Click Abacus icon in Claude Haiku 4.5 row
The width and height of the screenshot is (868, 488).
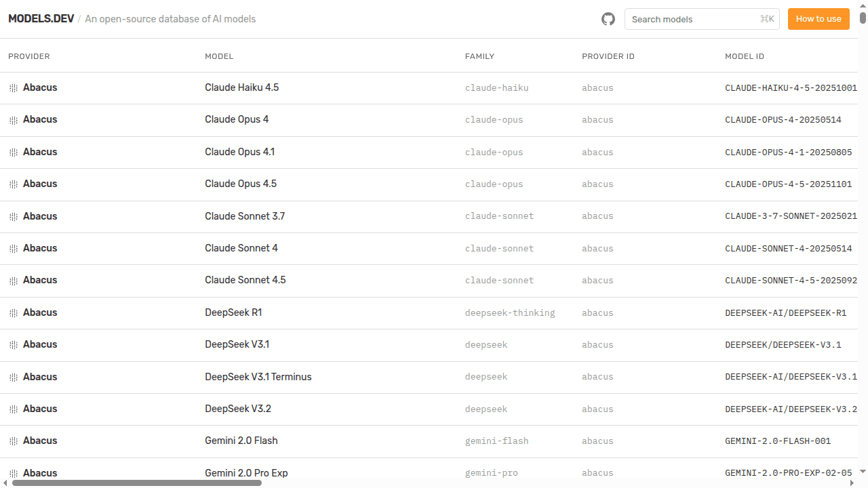[13, 88]
